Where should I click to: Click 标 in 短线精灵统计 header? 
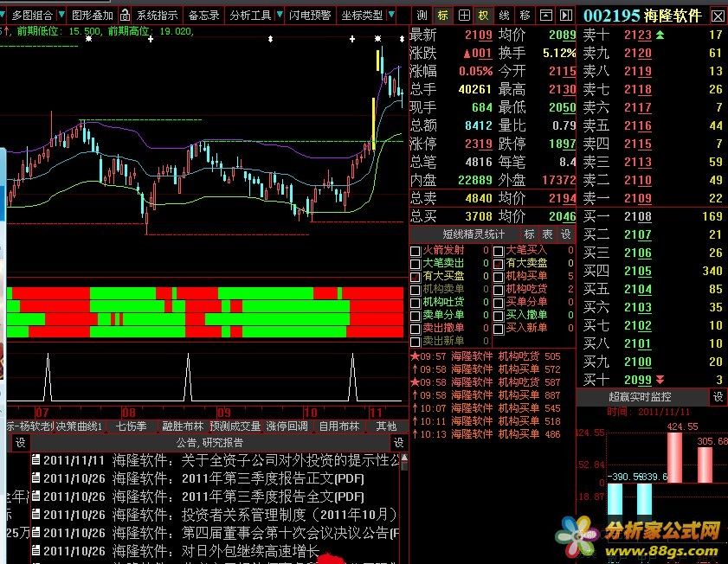click(529, 234)
